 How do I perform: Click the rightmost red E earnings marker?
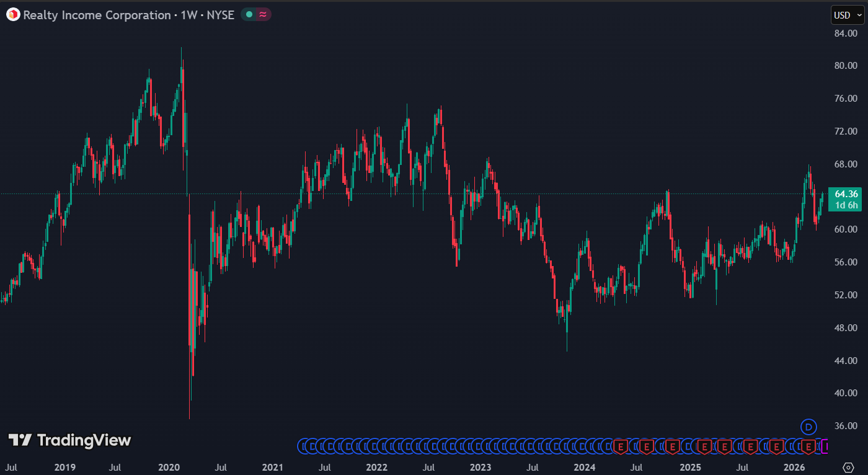coord(808,446)
